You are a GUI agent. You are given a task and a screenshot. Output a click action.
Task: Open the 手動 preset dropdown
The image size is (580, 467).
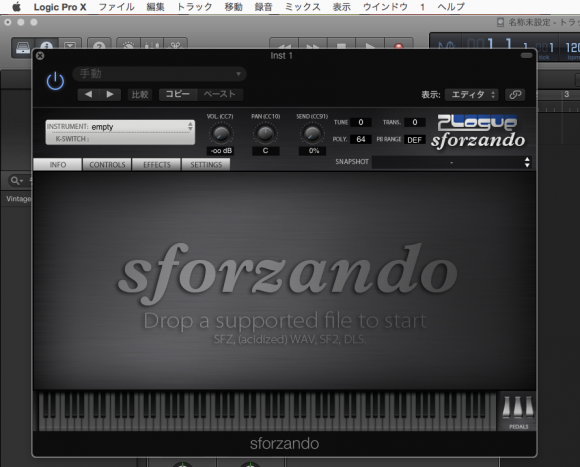pyautogui.click(x=159, y=74)
